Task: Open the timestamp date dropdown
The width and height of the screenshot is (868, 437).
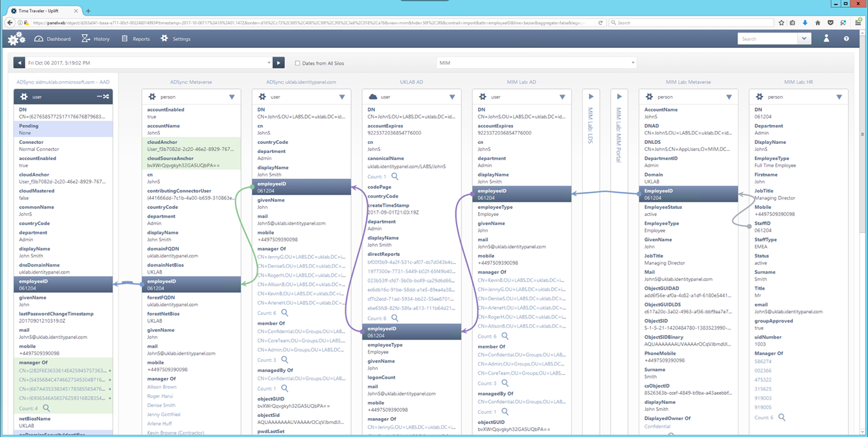Action: (269, 63)
